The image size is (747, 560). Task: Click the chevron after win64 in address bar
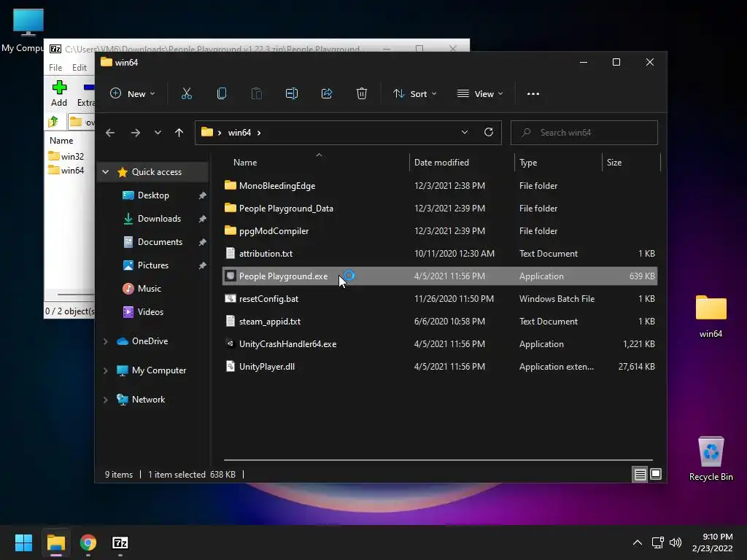tap(259, 133)
